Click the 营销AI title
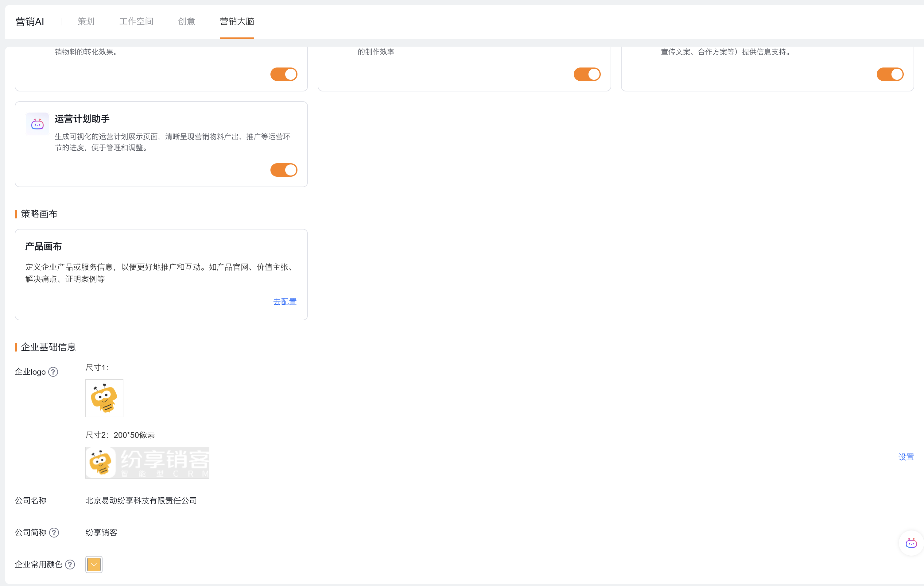Image resolution: width=924 pixels, height=586 pixels. (29, 22)
